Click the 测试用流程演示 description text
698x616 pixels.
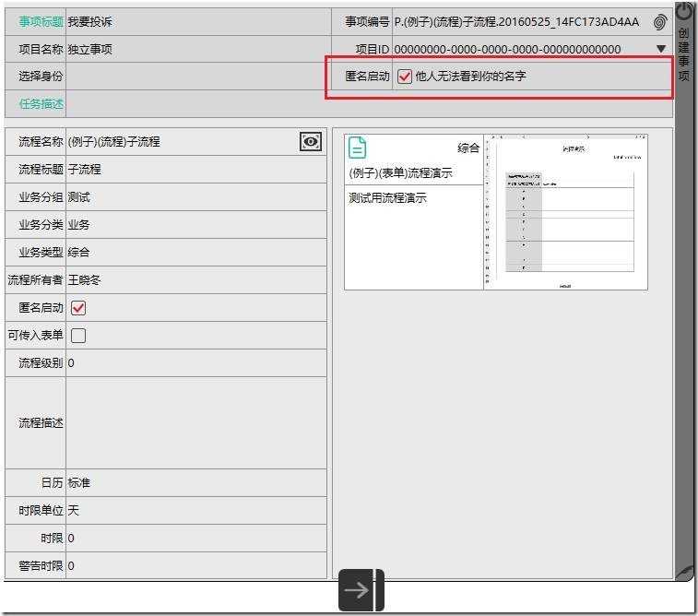pyautogui.click(x=387, y=198)
